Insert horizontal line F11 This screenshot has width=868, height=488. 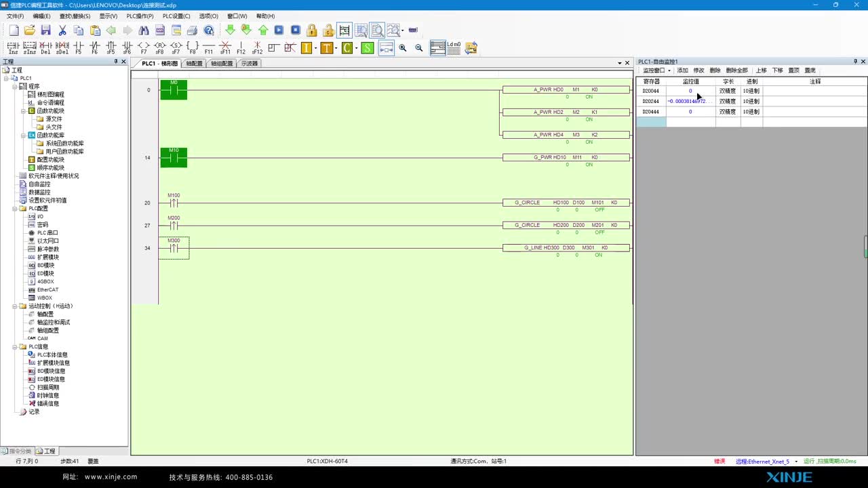(208, 47)
